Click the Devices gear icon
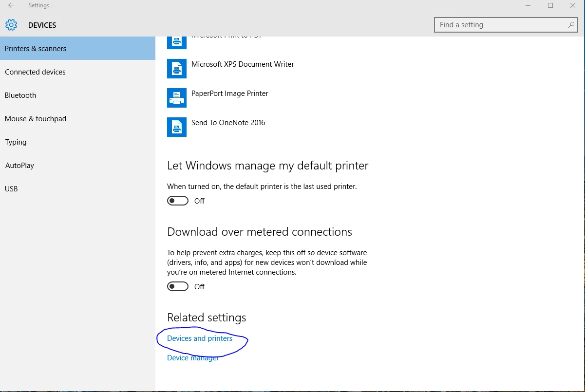 pyautogui.click(x=11, y=25)
